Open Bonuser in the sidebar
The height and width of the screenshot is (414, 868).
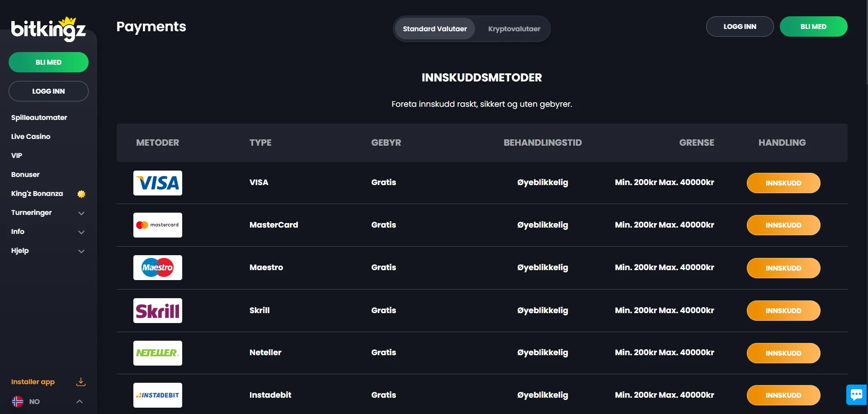point(25,174)
